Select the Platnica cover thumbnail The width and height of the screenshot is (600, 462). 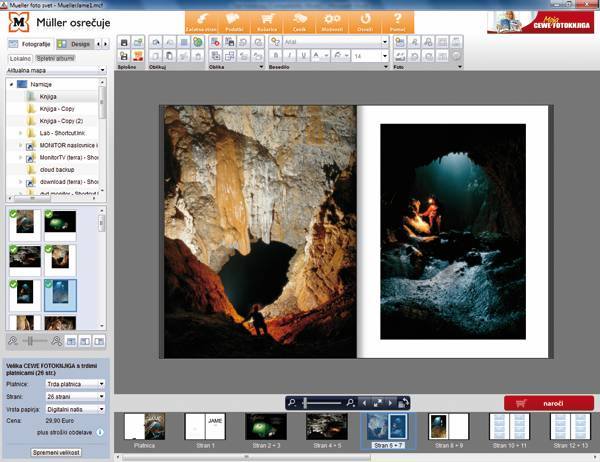coord(145,426)
